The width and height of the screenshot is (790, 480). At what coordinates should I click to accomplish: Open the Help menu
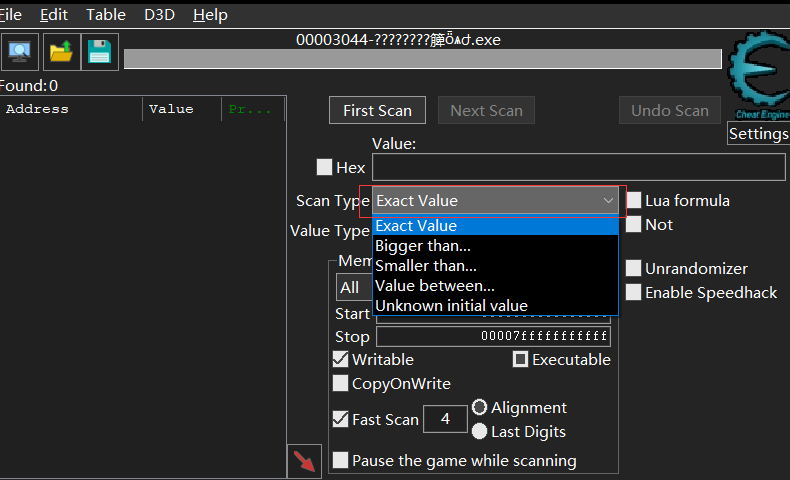coord(210,15)
